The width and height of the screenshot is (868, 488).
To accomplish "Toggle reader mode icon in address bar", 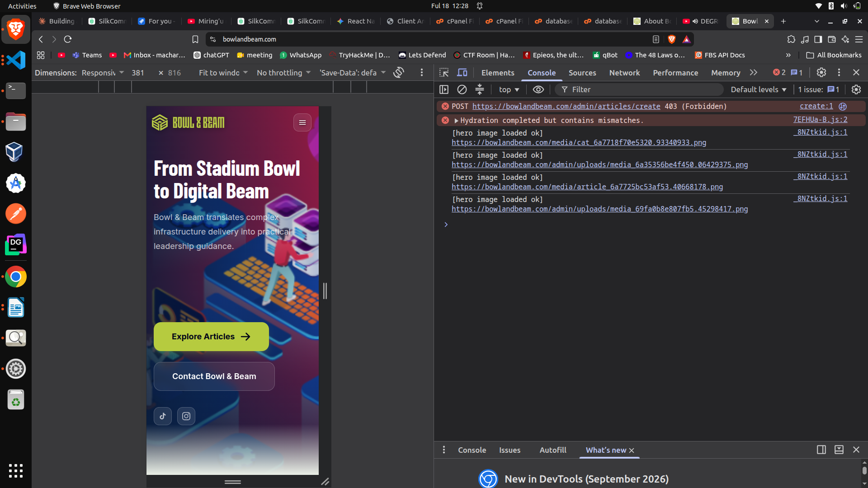I will (x=656, y=39).
